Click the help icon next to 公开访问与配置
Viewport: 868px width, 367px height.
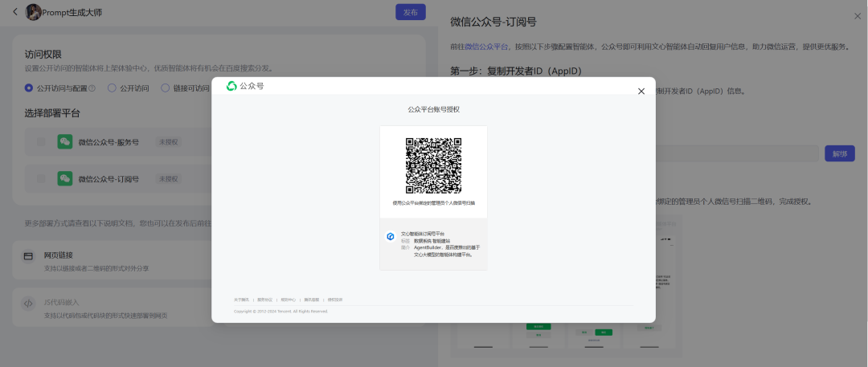click(92, 88)
